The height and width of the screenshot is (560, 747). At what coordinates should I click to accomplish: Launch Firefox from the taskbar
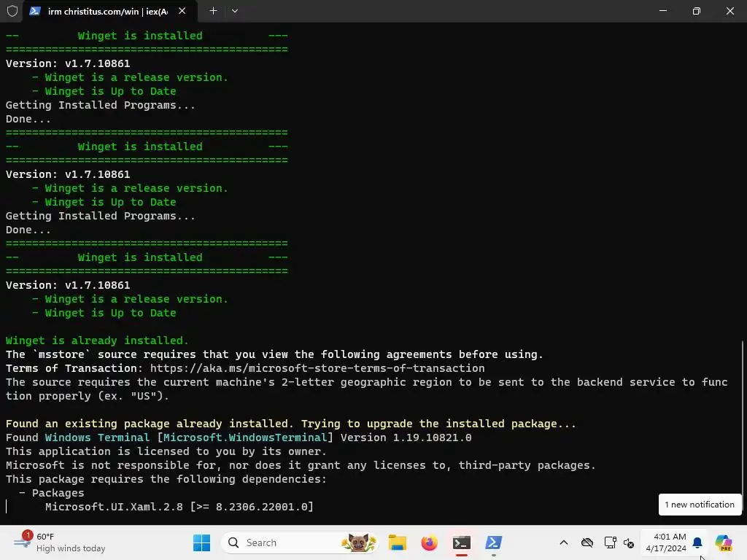point(429,542)
